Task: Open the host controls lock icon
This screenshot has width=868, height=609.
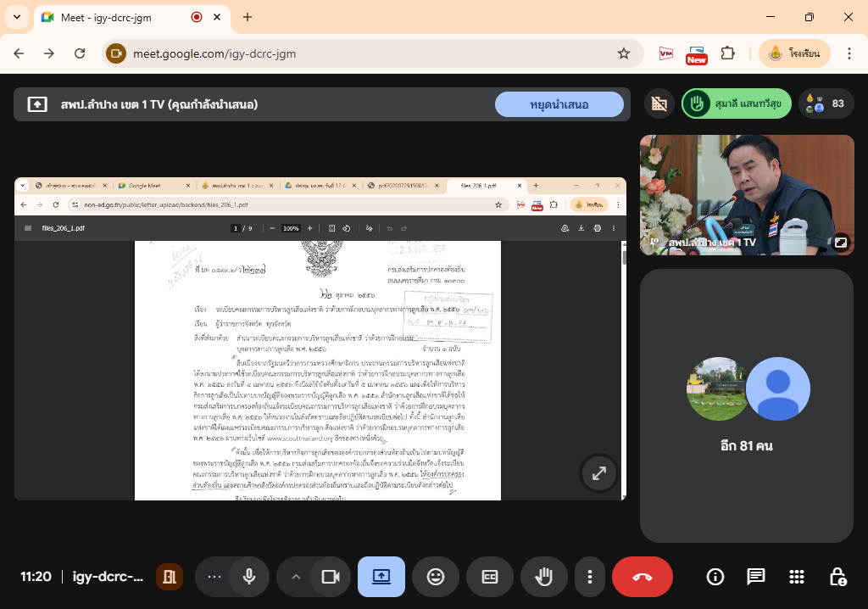Action: click(x=837, y=577)
